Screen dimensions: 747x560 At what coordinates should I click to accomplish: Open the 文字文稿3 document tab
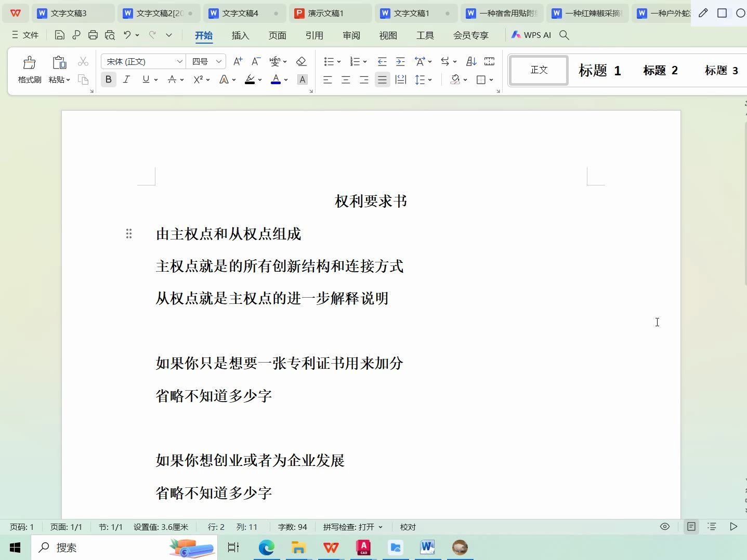point(73,13)
